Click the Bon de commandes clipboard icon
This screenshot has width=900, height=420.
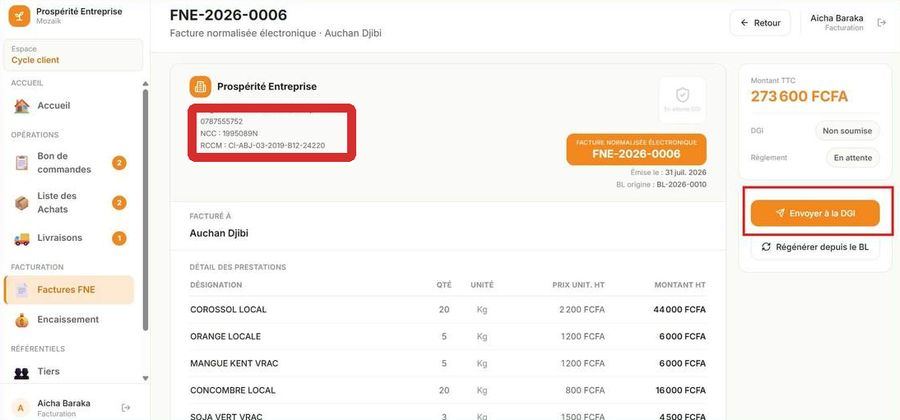coord(22,163)
